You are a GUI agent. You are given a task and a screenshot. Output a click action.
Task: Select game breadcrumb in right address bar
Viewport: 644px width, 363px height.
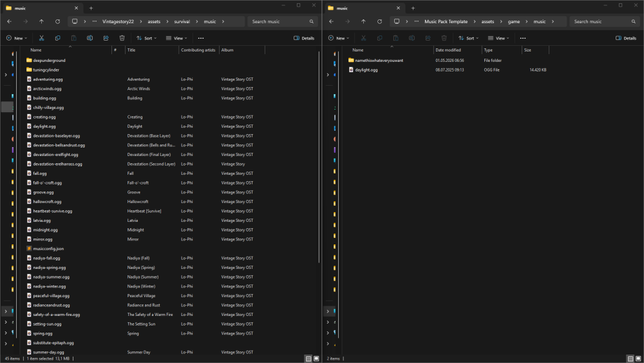pyautogui.click(x=514, y=21)
